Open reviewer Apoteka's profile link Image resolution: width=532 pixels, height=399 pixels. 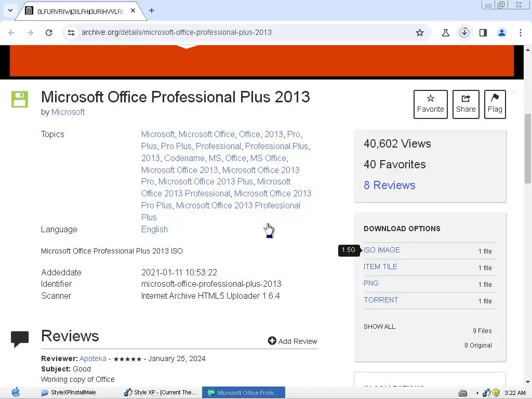pyautogui.click(x=92, y=358)
